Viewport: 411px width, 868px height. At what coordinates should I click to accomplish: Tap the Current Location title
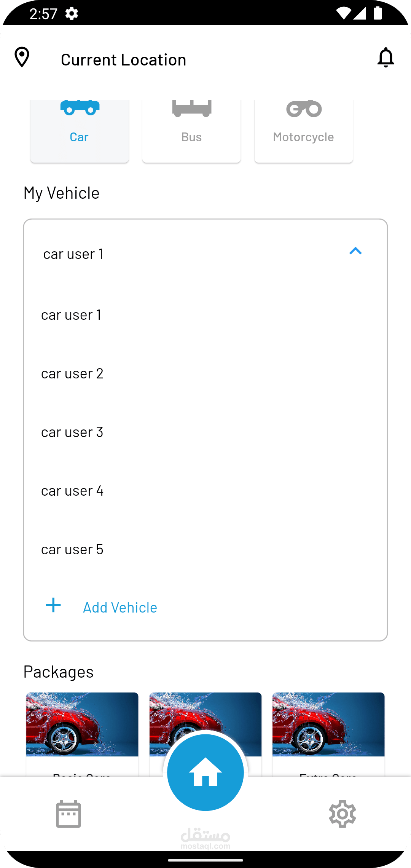tap(123, 60)
